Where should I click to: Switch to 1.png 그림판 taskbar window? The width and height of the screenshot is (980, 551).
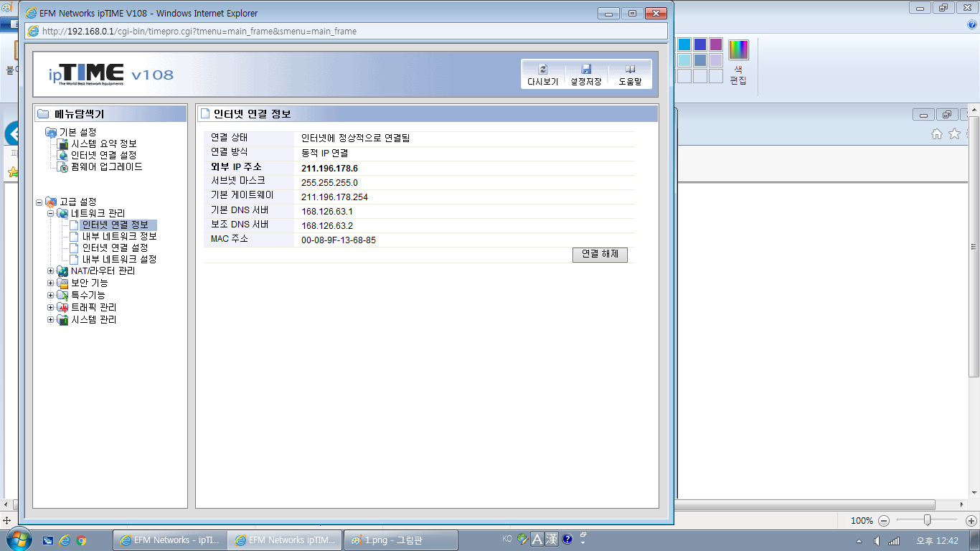(x=400, y=540)
